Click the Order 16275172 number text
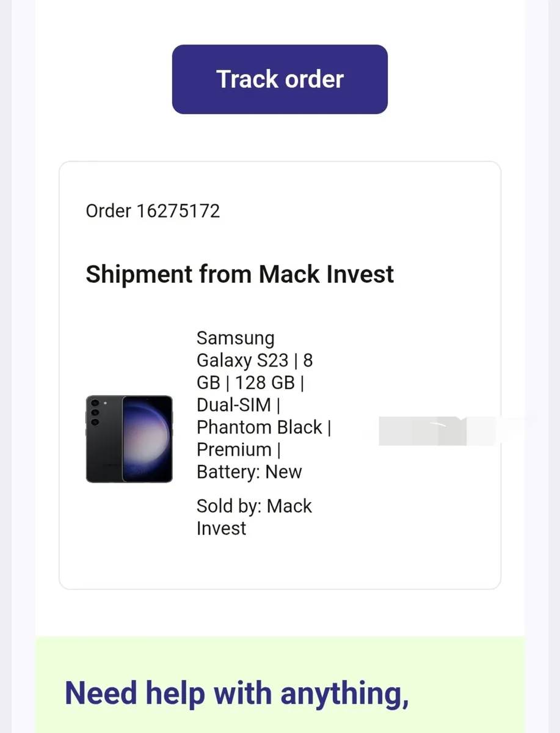The image size is (560, 733). (x=153, y=211)
